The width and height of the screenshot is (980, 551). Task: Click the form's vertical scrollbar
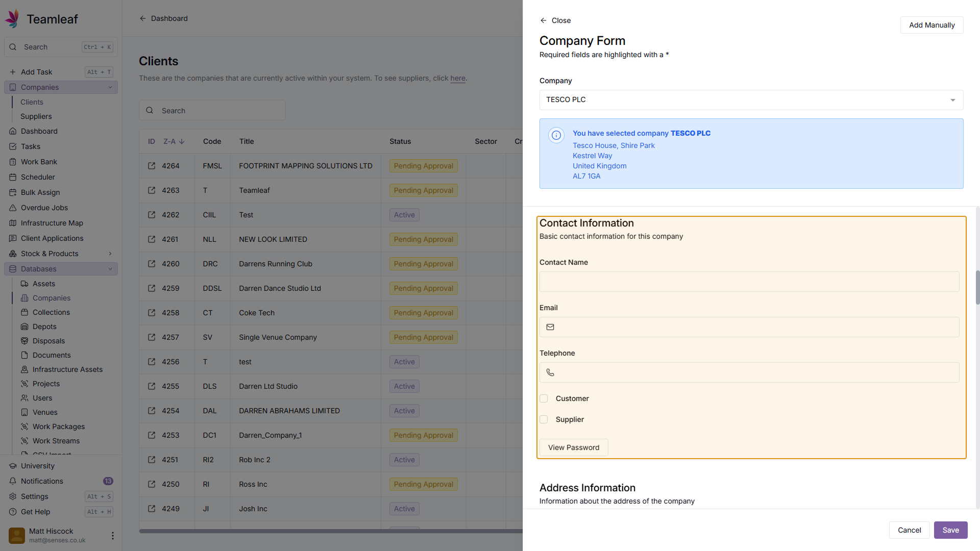tap(977, 287)
